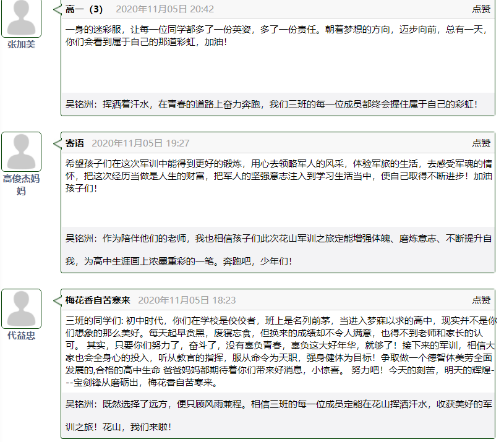The height and width of the screenshot is (442, 504).
Task: Click 吴铭洲's reply starting 既然选择了远方
Action: click(279, 415)
